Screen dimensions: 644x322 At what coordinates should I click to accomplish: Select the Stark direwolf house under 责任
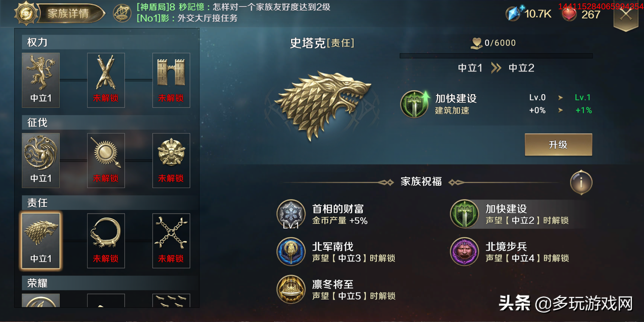tap(41, 241)
